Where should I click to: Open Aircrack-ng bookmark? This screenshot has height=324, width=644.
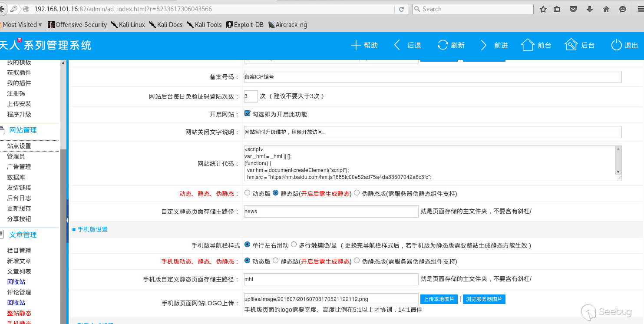coord(287,25)
